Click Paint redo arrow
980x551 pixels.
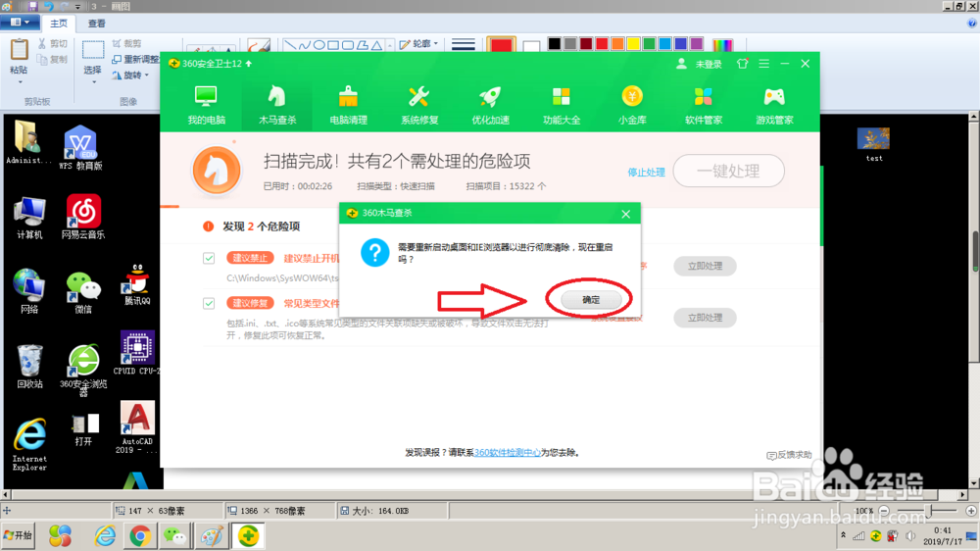65,6
